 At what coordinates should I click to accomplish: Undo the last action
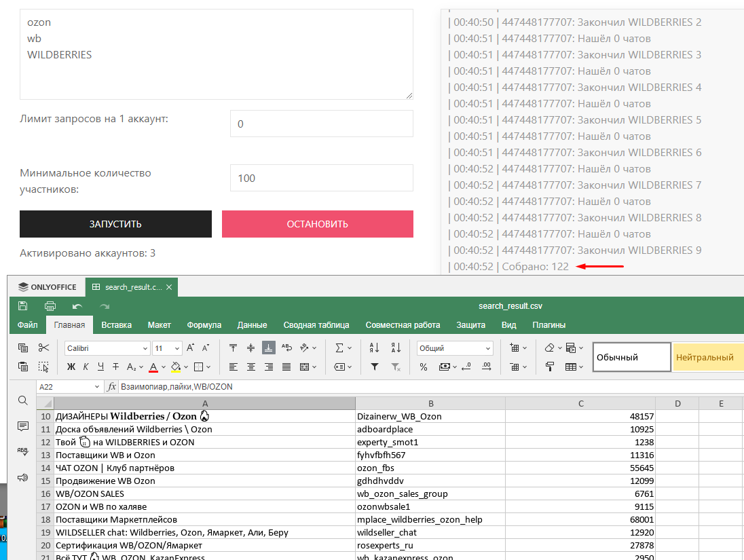point(77,306)
